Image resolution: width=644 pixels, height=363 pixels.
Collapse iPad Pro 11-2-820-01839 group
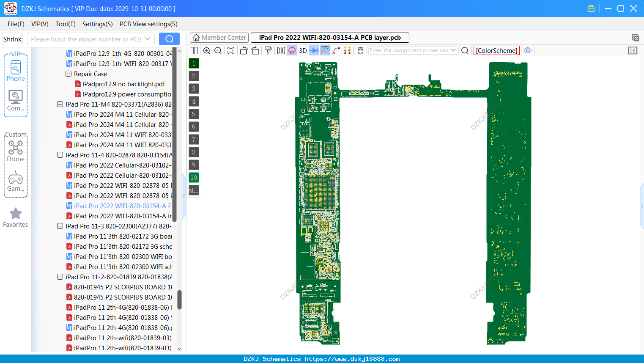point(60,277)
